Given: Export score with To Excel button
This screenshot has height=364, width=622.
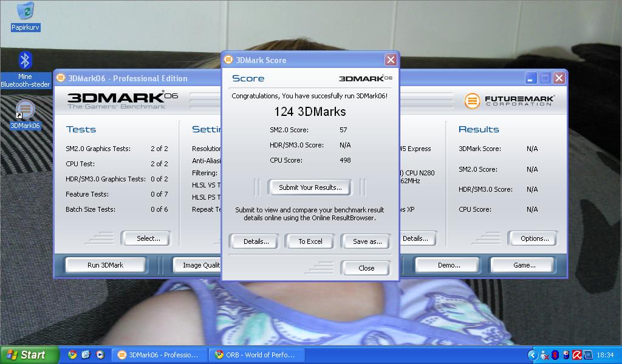Looking at the screenshot, I should (310, 241).
